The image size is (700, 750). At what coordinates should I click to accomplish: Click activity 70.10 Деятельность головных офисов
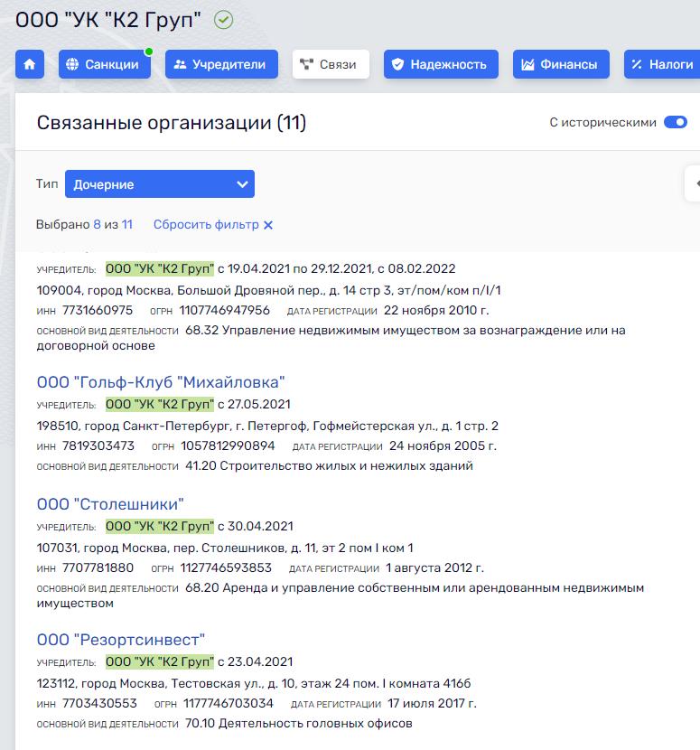(x=299, y=723)
